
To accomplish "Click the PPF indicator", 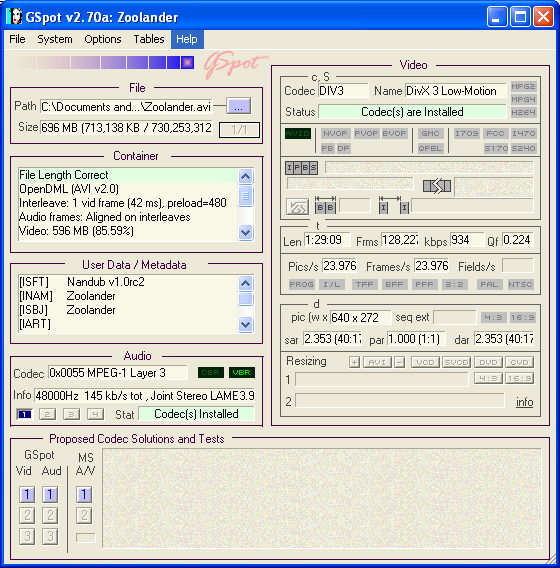I will tap(424, 284).
